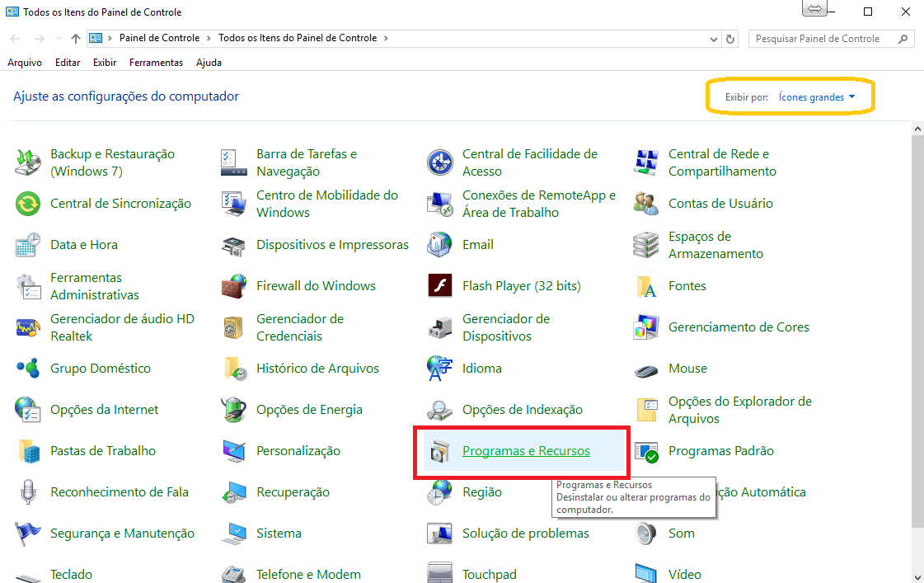
Task: Open the Programas e Recursos link
Action: (x=526, y=451)
